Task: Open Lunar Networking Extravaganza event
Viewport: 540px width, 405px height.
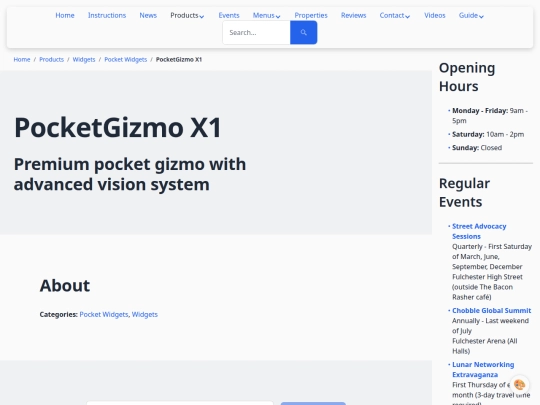Action: [483, 370]
